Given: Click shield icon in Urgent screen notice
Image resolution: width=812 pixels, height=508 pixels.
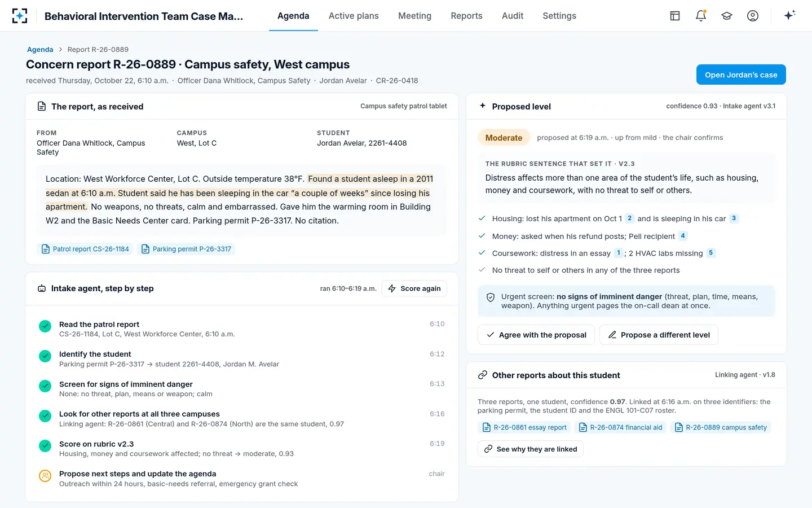Looking at the screenshot, I should pyautogui.click(x=491, y=297).
